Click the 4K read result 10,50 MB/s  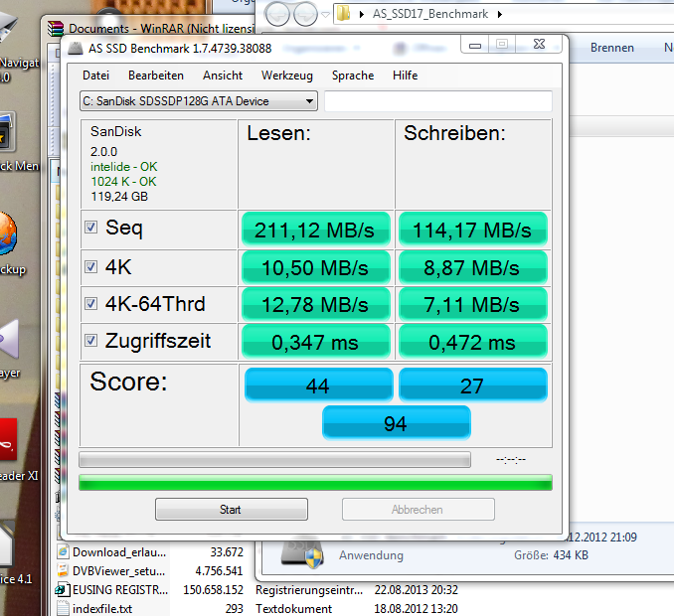(315, 267)
